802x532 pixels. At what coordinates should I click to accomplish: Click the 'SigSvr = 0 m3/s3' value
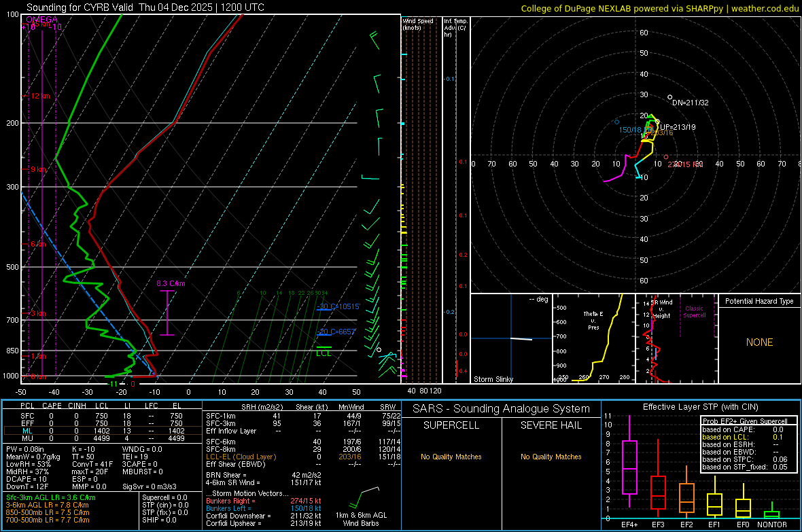150,486
